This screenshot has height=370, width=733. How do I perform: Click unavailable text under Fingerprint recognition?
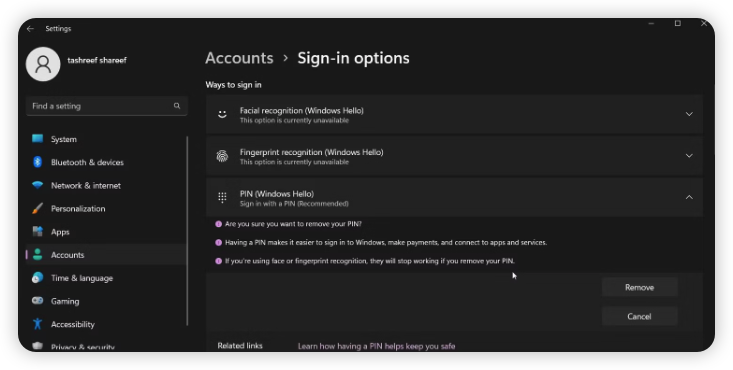coord(294,162)
